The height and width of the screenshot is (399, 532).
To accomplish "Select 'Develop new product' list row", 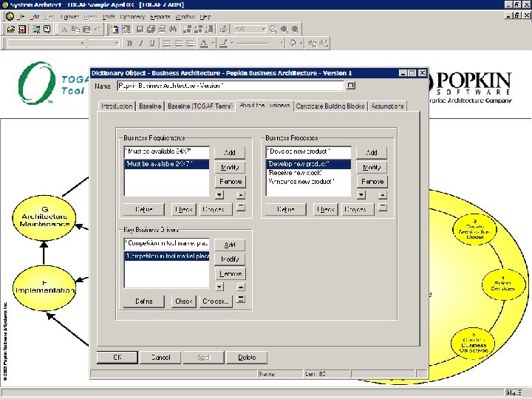I will pyautogui.click(x=308, y=164).
